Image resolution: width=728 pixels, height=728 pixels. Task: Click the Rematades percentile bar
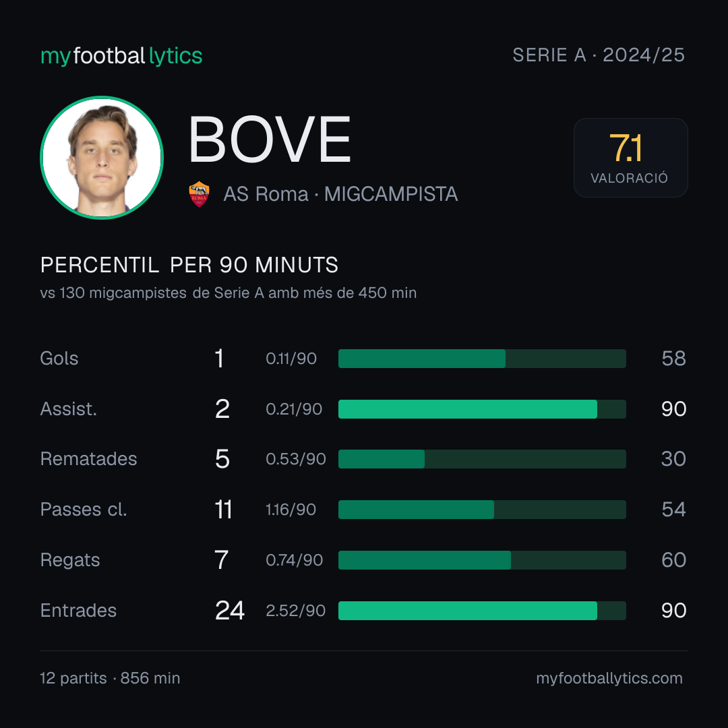coord(482,459)
